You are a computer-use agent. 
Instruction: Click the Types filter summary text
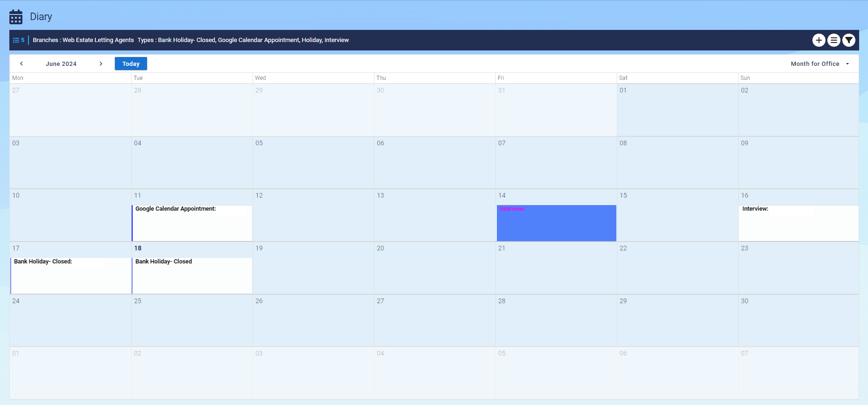243,40
